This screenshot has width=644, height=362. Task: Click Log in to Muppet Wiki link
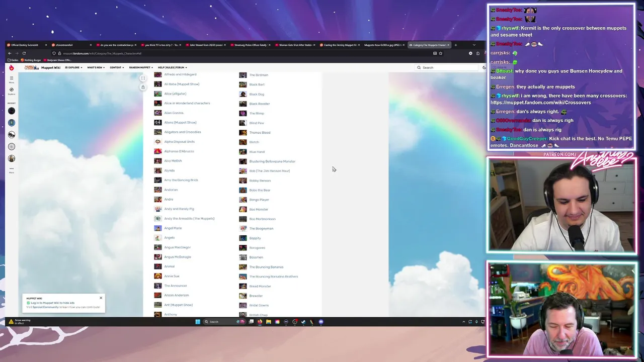[52, 303]
